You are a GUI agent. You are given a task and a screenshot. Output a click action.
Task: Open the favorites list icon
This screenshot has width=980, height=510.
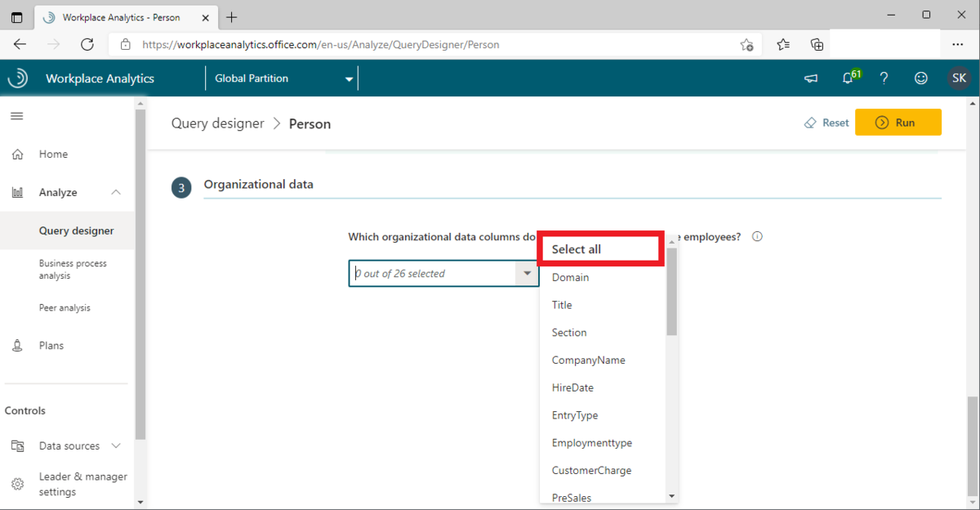pos(783,44)
